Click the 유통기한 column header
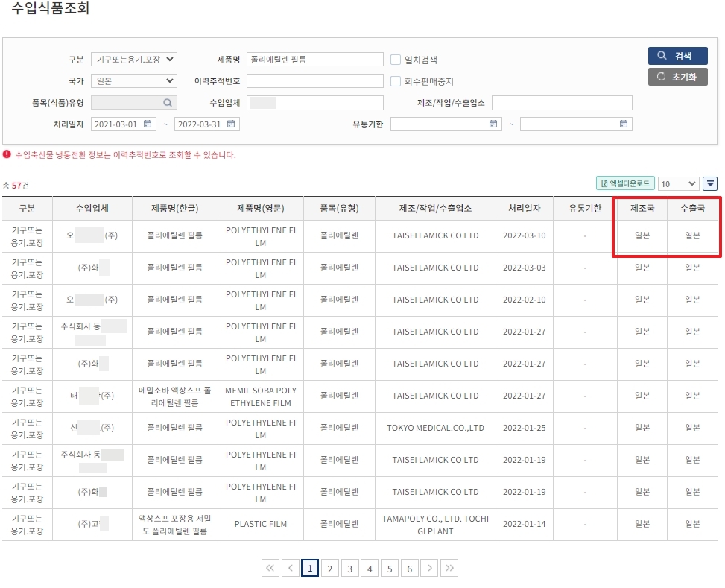Viewport: 725px width, 588px height. coord(585,208)
